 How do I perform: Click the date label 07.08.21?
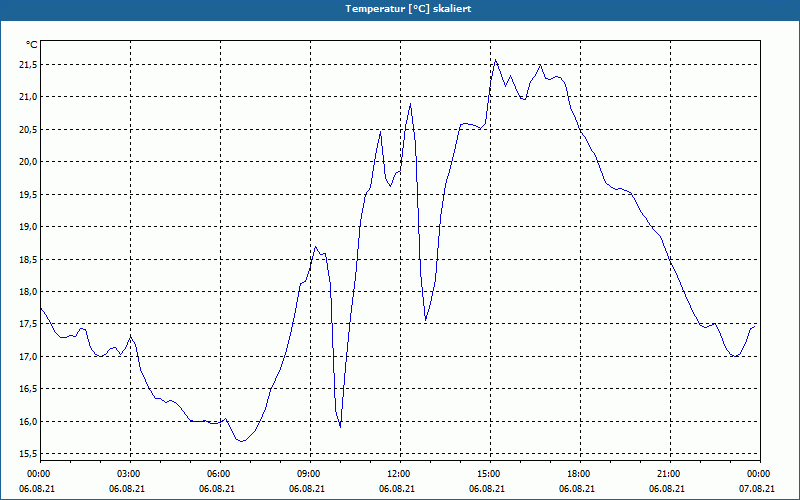click(757, 489)
